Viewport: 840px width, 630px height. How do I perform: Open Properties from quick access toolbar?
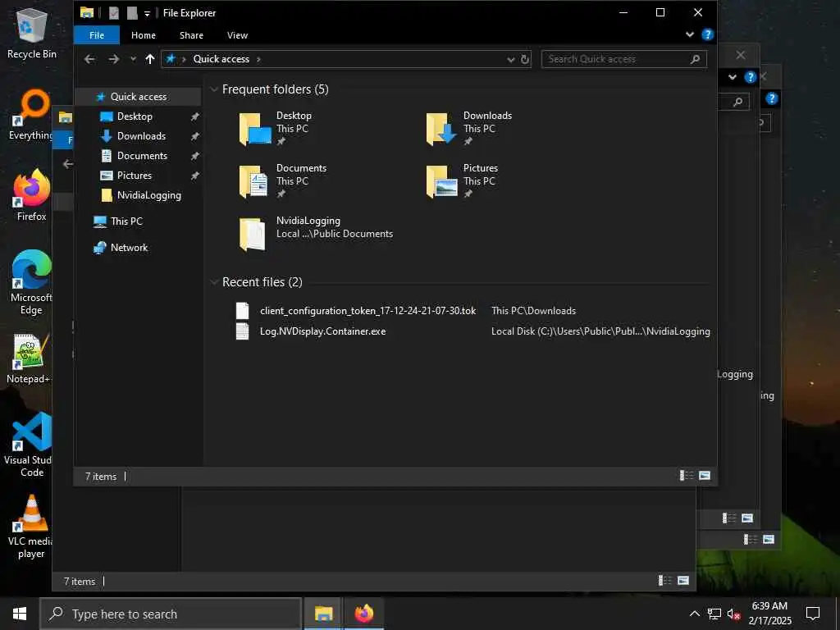point(113,13)
